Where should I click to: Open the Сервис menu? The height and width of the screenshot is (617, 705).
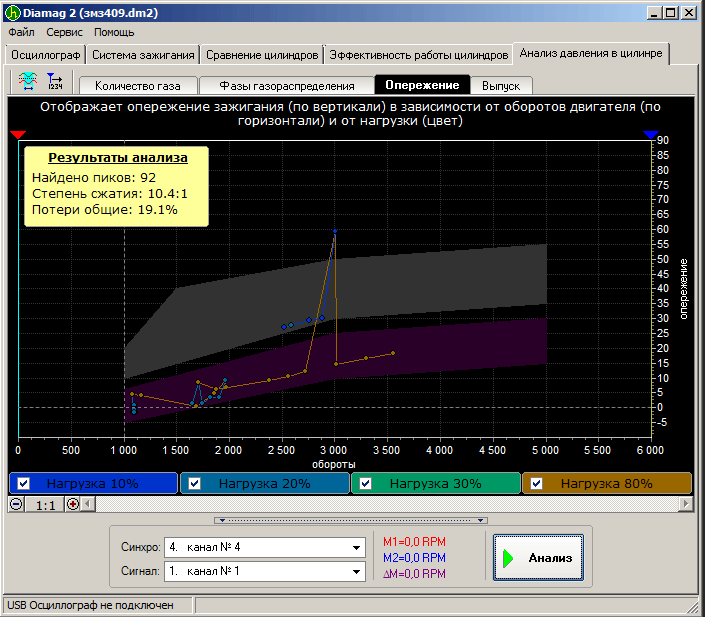point(64,32)
